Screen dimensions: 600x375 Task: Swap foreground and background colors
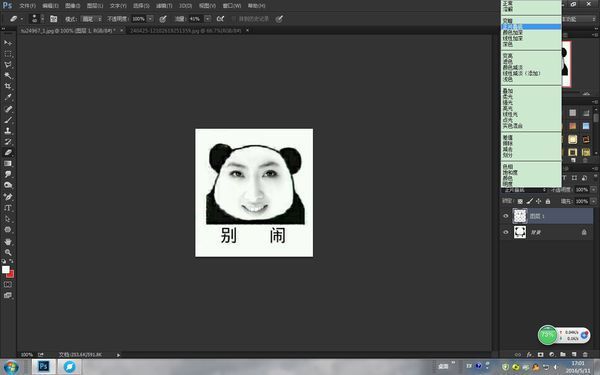[11, 261]
